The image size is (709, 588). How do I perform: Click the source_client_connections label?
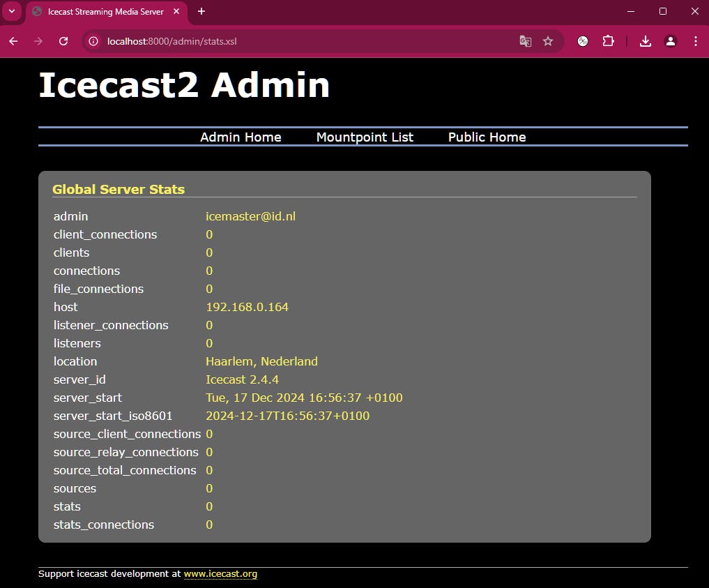127,434
